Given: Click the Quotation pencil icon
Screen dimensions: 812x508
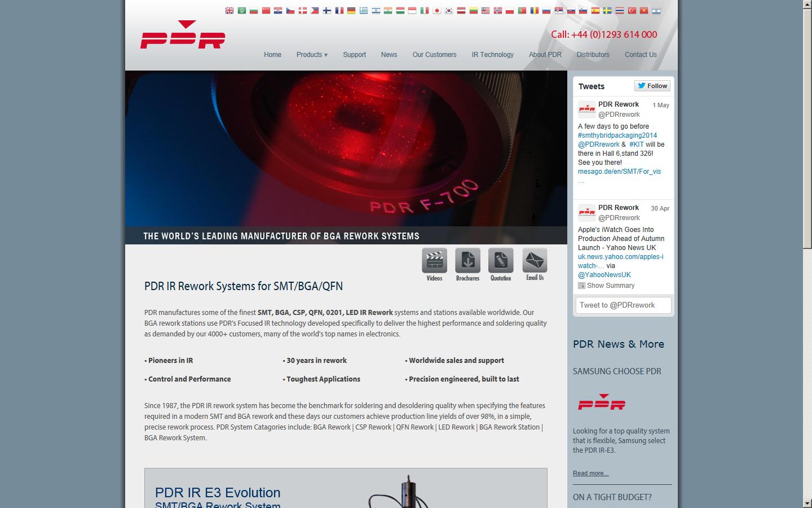Looking at the screenshot, I should pyautogui.click(x=501, y=260).
